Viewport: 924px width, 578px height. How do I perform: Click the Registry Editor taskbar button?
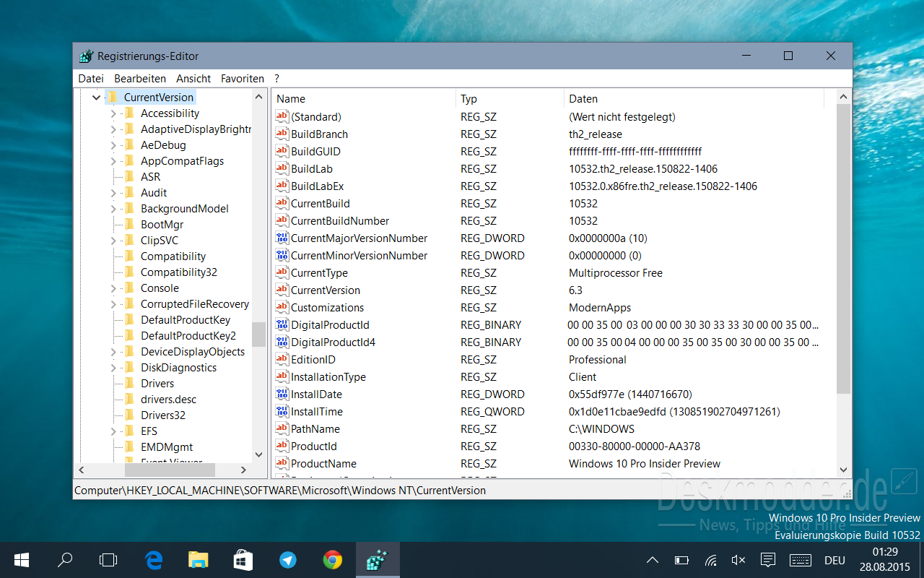(378, 560)
